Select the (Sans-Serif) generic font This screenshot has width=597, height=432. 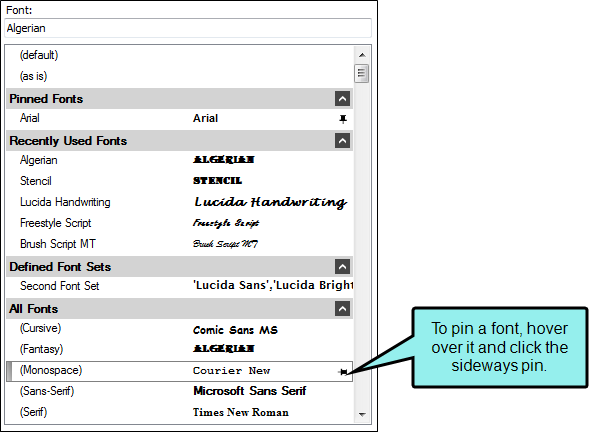[180, 391]
